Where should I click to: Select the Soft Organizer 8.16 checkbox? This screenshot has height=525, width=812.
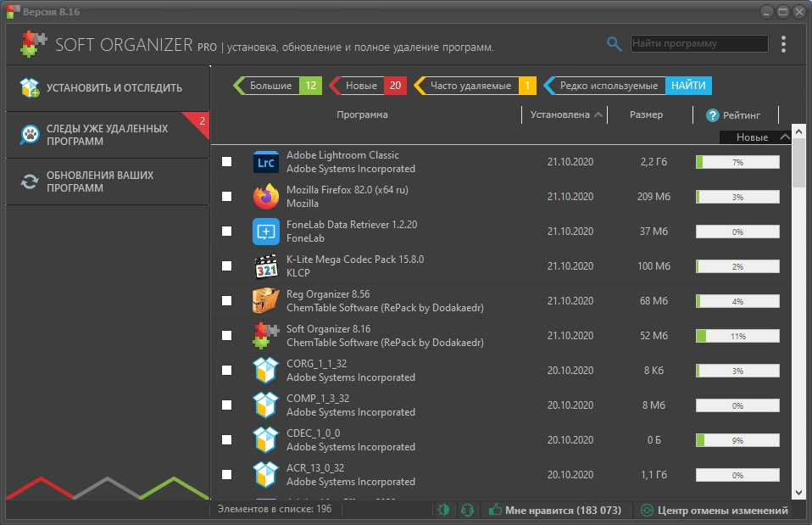point(227,335)
